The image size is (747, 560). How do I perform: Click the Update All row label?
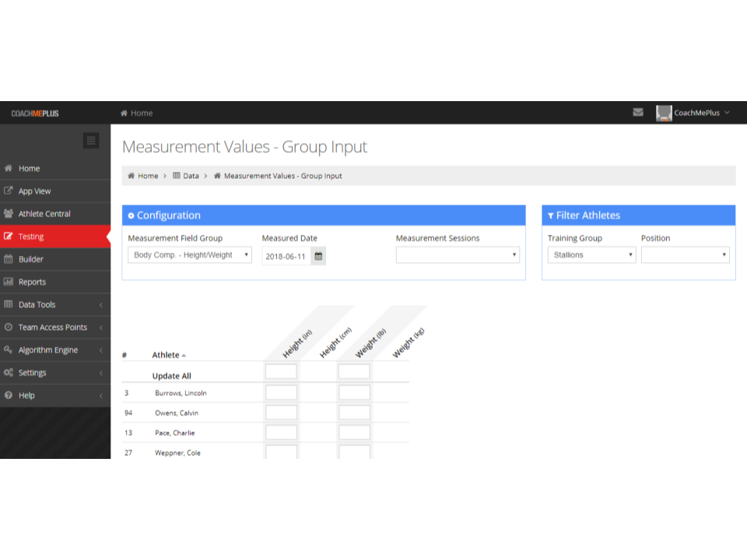pyautogui.click(x=171, y=376)
